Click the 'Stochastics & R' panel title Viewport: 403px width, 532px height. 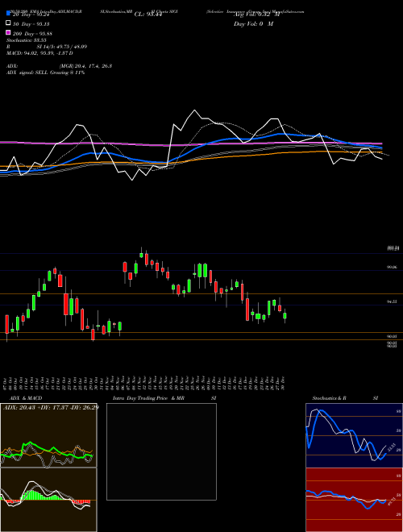coord(329,398)
